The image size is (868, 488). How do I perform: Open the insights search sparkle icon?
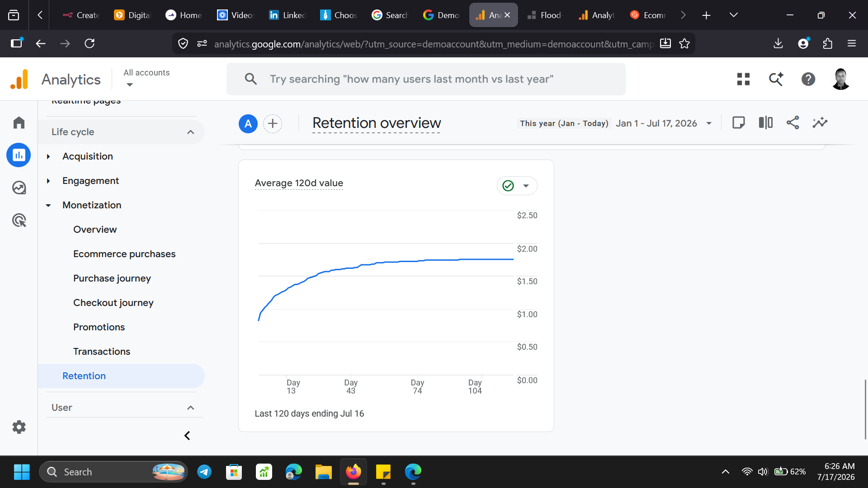(x=776, y=79)
